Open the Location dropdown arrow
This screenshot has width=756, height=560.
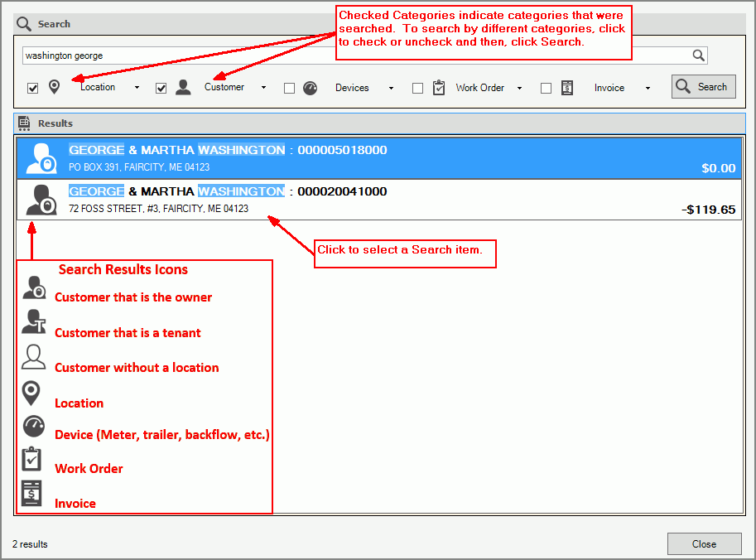coord(137,88)
